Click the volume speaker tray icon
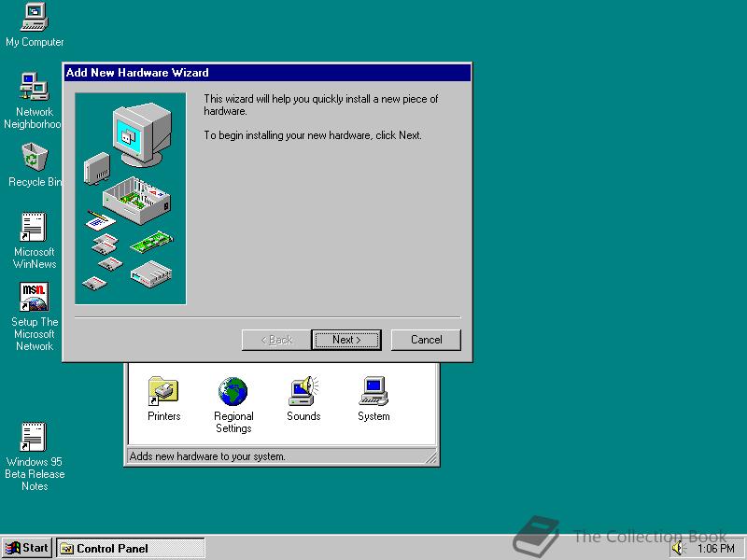This screenshot has width=747, height=560. (x=677, y=549)
